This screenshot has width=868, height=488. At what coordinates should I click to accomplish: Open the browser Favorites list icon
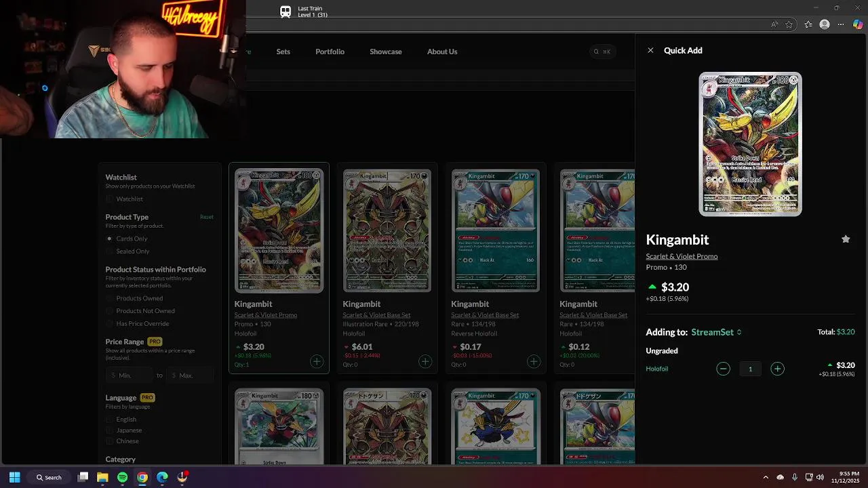coord(808,24)
